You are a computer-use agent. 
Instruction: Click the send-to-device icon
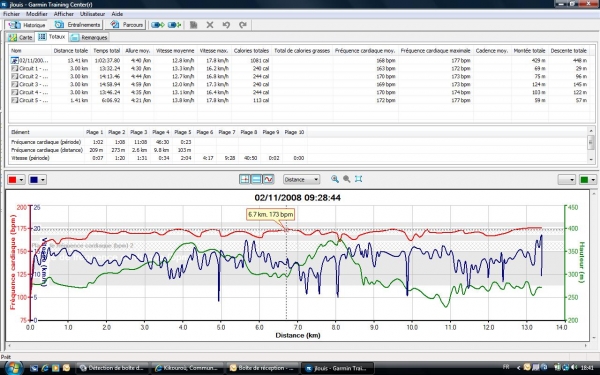click(x=158, y=25)
